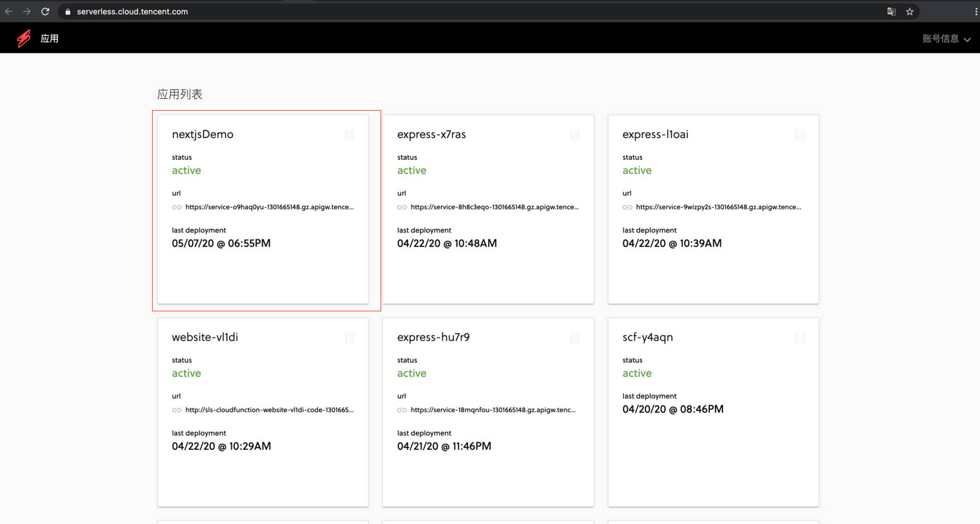This screenshot has height=524, width=980.
Task: Tick the express-hu7r9 card corner box
Action: coord(575,338)
